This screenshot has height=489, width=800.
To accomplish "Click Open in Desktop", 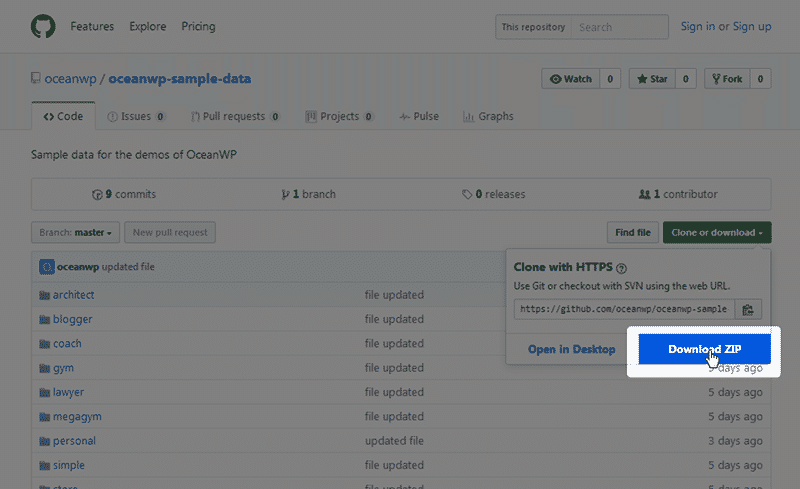I will pyautogui.click(x=571, y=349).
